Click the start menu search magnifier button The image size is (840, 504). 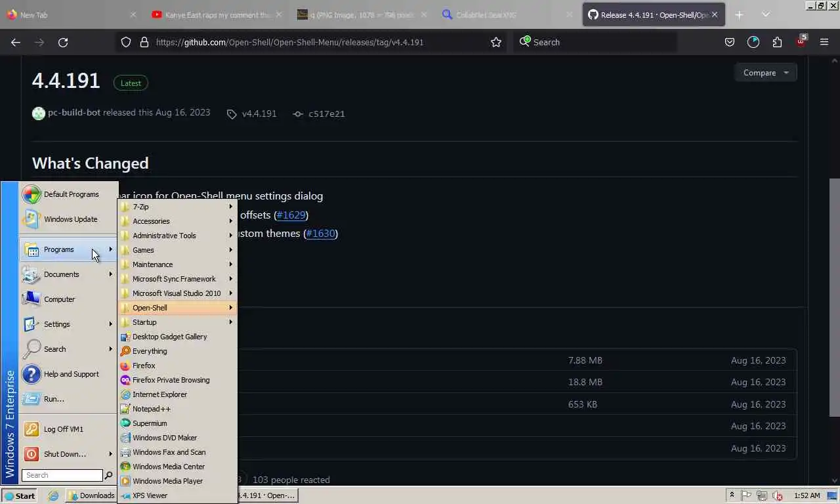109,475
